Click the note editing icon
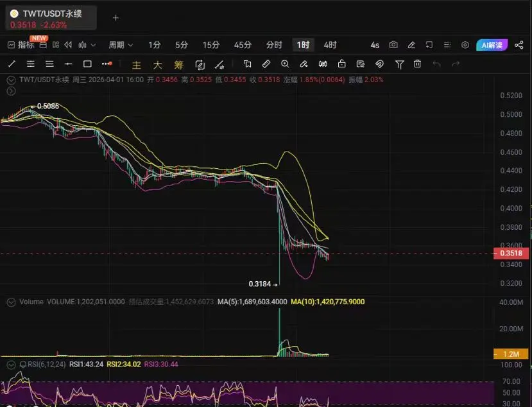 pos(360,64)
